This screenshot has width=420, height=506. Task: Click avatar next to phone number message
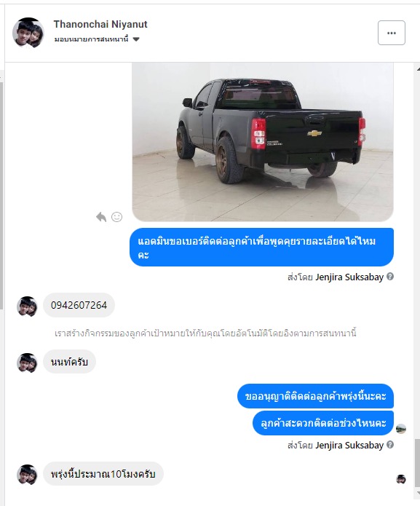[x=27, y=307]
